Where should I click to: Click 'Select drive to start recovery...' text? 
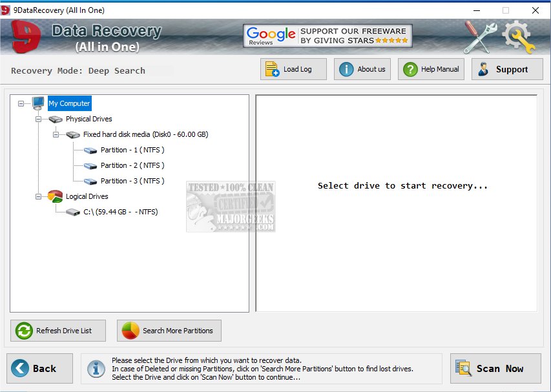tap(402, 185)
